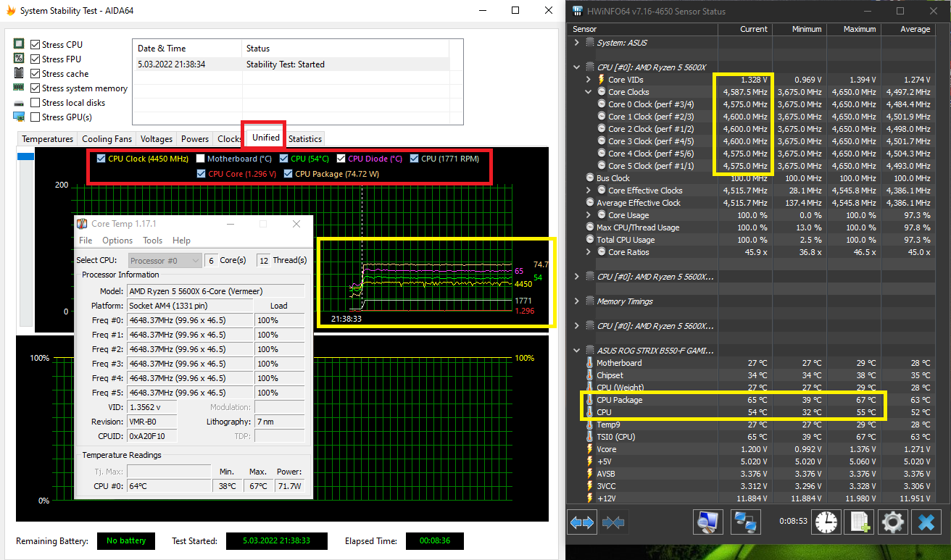Expand Core Ratios row
The width and height of the screenshot is (951, 560).
pyautogui.click(x=589, y=252)
